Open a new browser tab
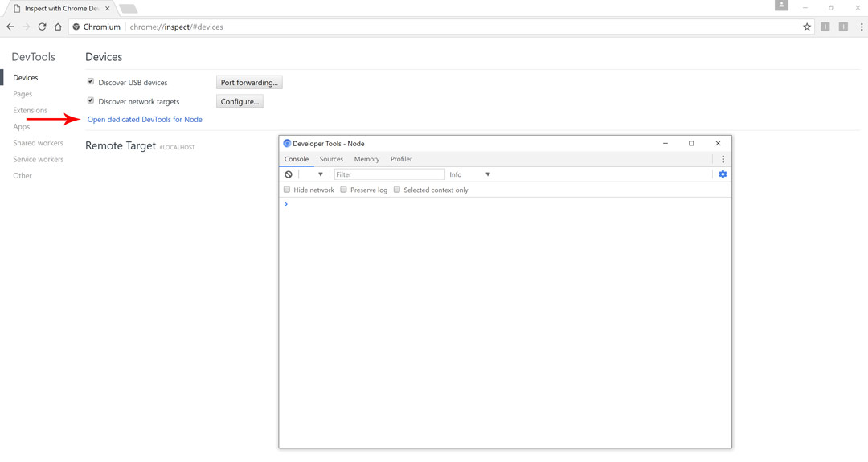Screen dimensions: 868x462 tap(128, 9)
